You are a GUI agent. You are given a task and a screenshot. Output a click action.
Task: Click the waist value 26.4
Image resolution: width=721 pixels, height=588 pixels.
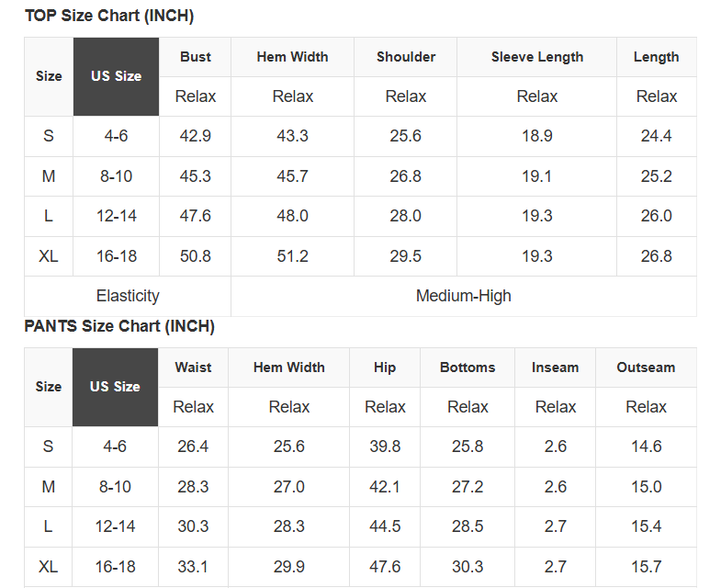click(x=193, y=447)
